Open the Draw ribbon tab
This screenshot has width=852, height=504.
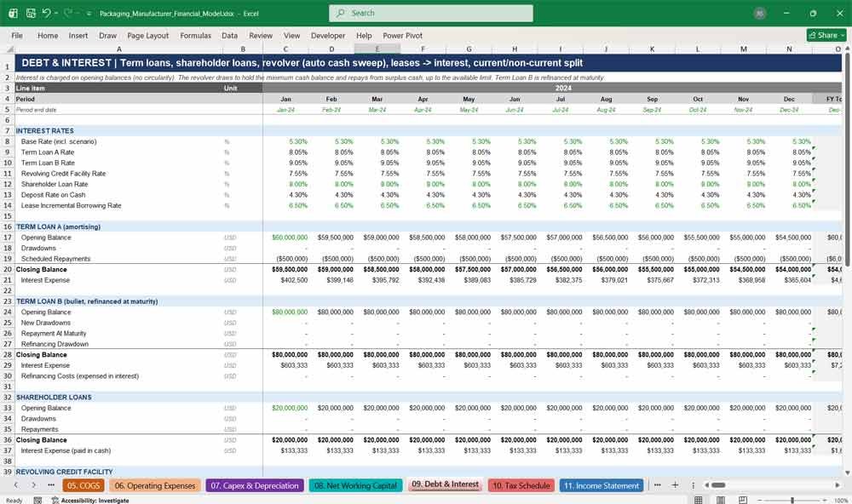tap(107, 35)
